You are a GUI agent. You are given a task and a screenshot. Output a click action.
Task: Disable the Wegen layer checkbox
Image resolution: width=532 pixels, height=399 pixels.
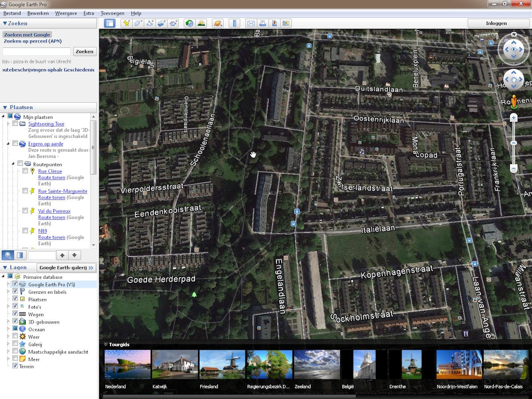pos(15,314)
